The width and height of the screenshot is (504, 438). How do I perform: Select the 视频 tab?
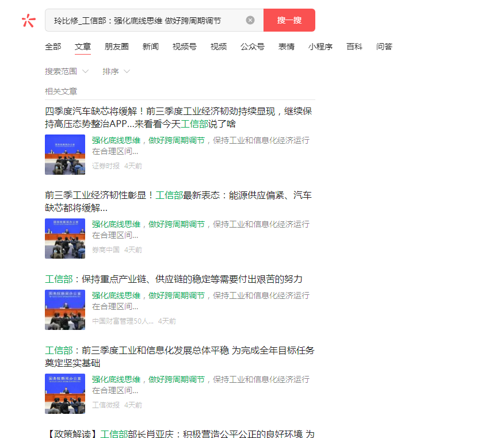pos(219,47)
